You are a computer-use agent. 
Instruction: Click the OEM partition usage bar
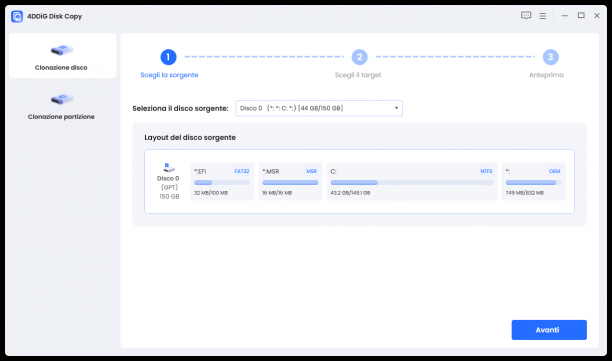coord(534,183)
